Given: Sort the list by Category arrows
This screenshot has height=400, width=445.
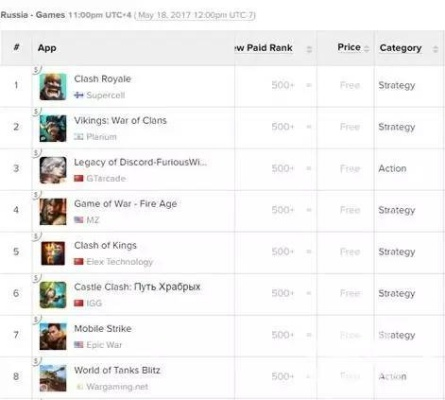Looking at the screenshot, I should click(x=435, y=49).
